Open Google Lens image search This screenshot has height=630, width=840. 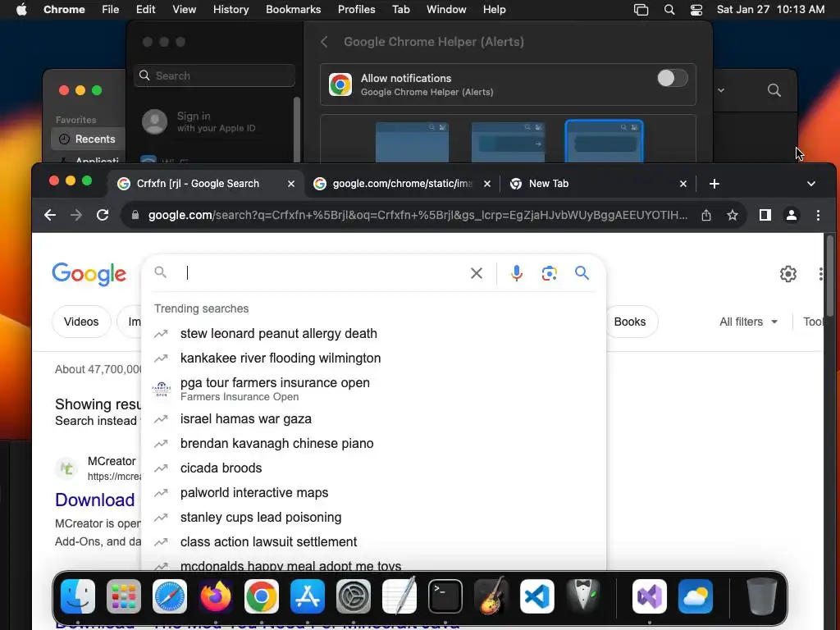549,273
